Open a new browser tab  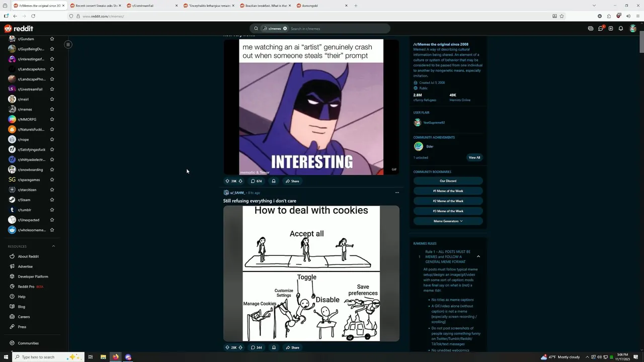pyautogui.click(x=356, y=6)
